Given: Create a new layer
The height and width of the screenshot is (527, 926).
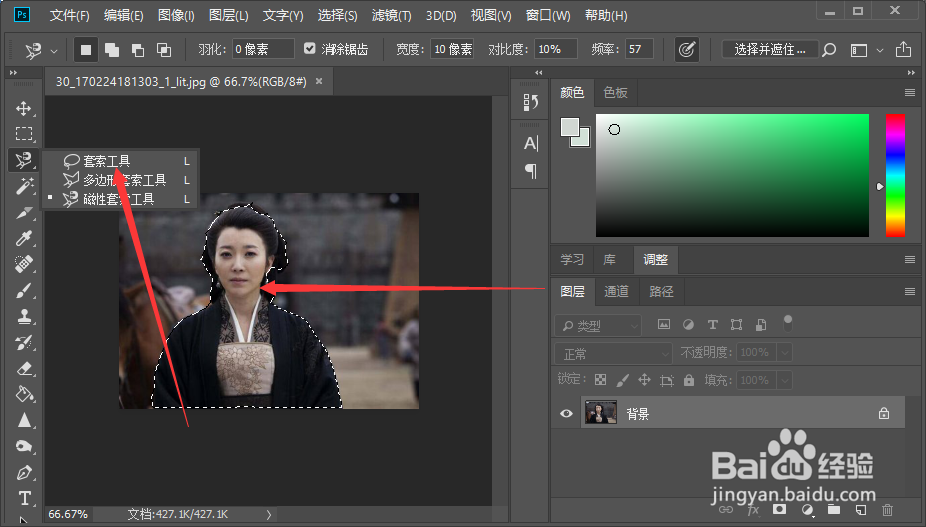Looking at the screenshot, I should 860,509.
